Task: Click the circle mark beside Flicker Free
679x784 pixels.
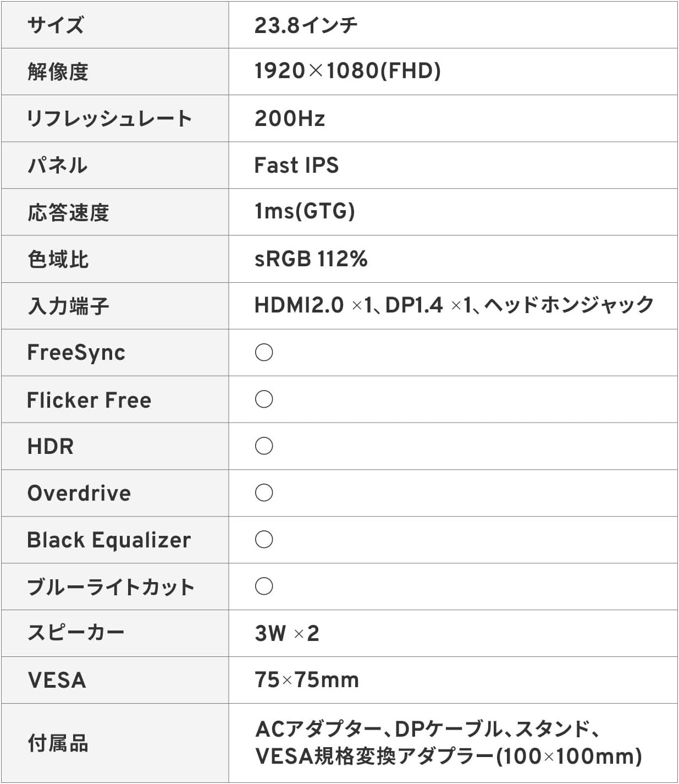Action: point(264,399)
